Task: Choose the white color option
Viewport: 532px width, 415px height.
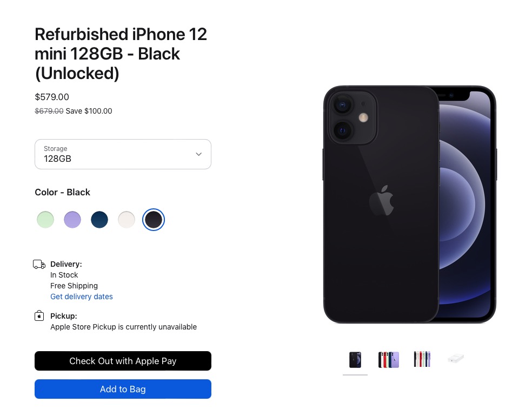Action: pos(126,219)
